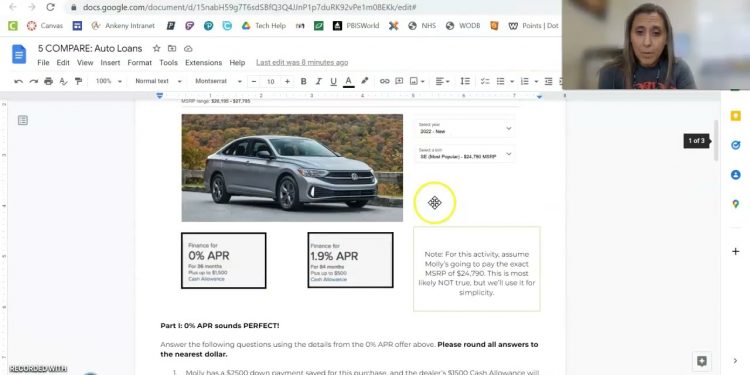Open the Montserrat font dropdown

[218, 81]
